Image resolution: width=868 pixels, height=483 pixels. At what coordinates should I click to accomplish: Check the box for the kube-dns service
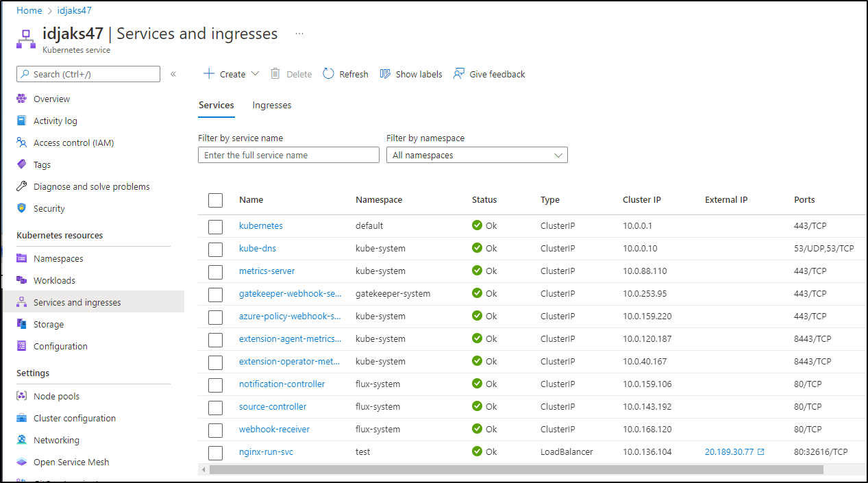(216, 249)
